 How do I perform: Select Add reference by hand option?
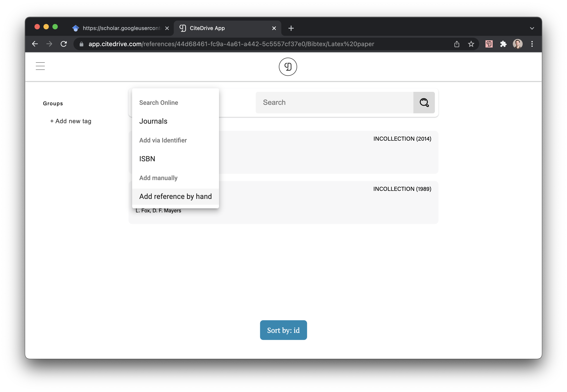[175, 196]
